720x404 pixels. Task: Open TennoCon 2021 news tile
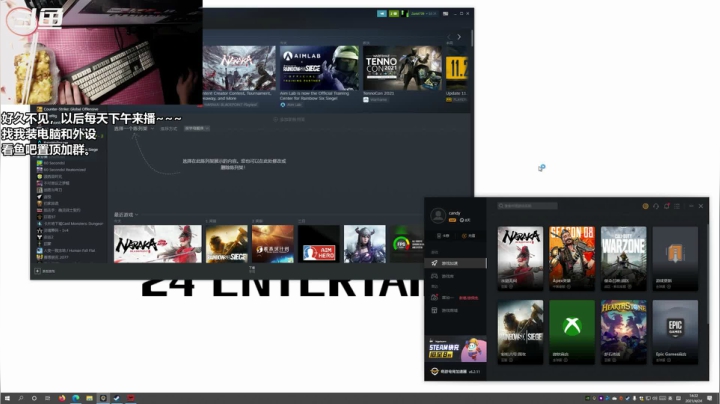tap(402, 67)
